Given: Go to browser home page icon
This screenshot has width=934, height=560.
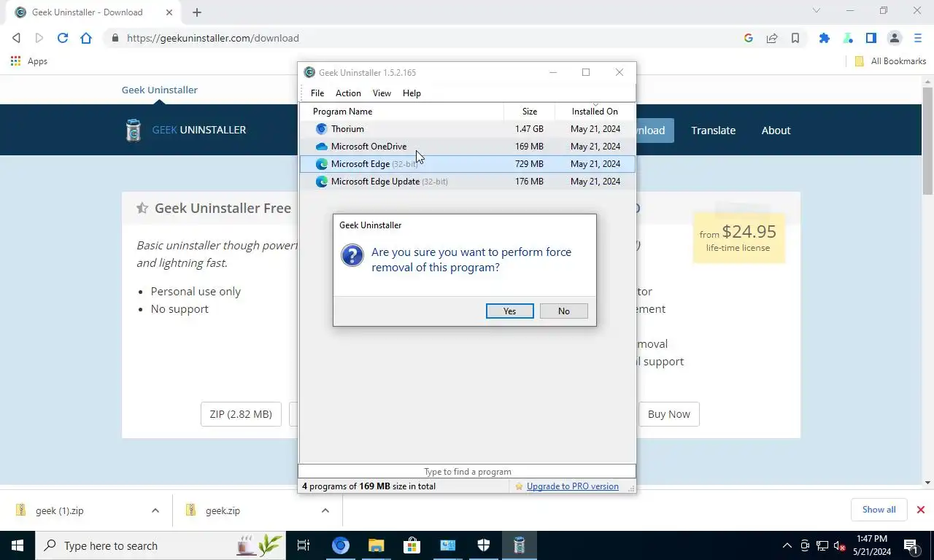Looking at the screenshot, I should click(86, 38).
